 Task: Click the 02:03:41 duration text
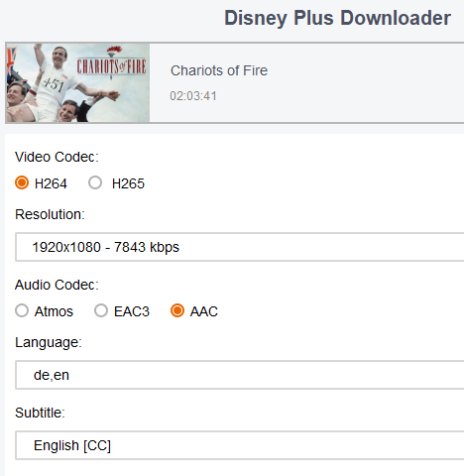[x=193, y=96]
